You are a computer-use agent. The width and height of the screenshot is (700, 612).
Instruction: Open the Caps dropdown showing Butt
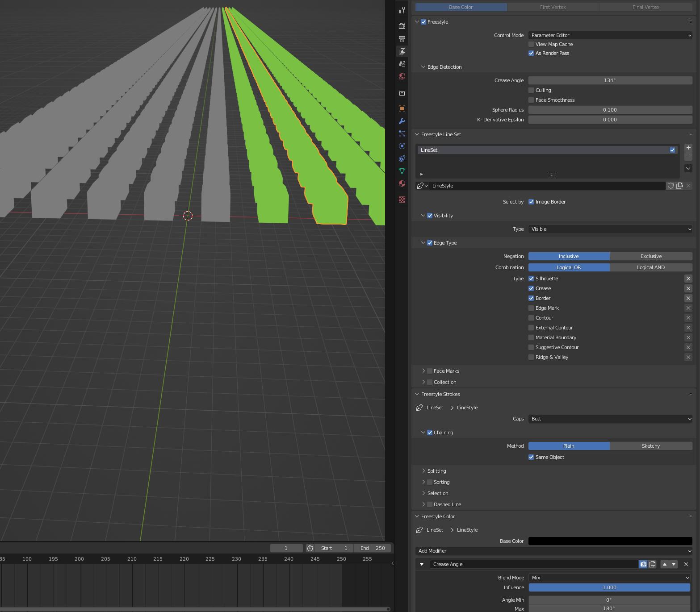coord(610,419)
